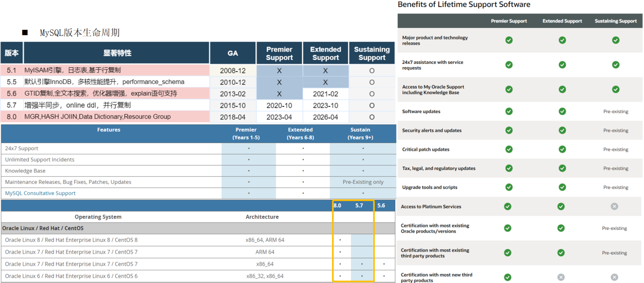Click Sustaining Support header in MySQL lifecycle table
The height and width of the screenshot is (283, 644).
pos(372,53)
